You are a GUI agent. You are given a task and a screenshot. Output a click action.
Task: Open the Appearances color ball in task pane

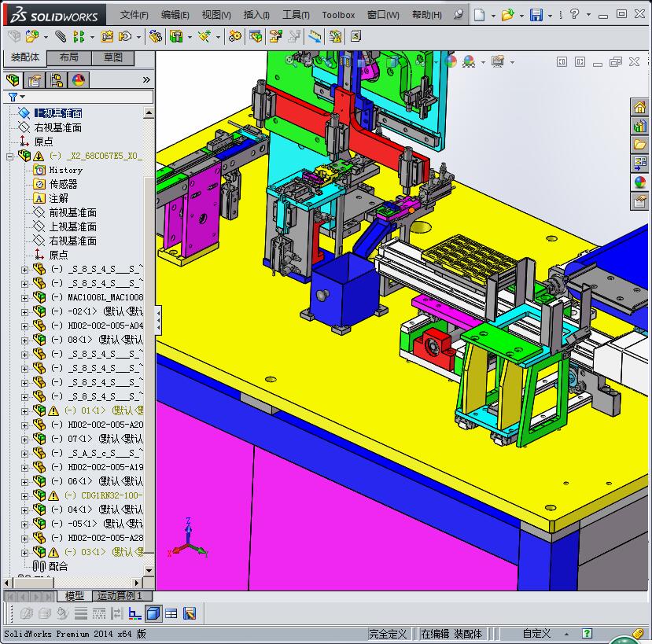point(639,182)
